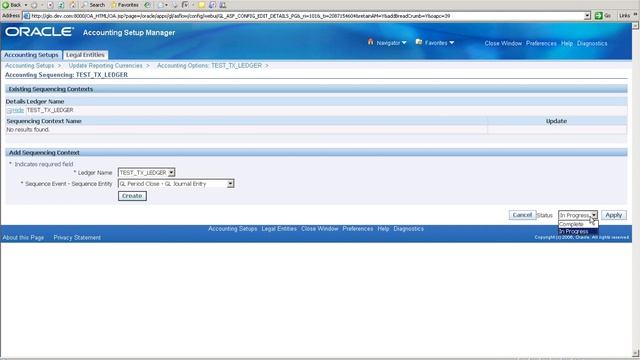This screenshot has height=360, width=640.
Task: Refresh the page with the Refresh icon
Action: click(x=60, y=5)
